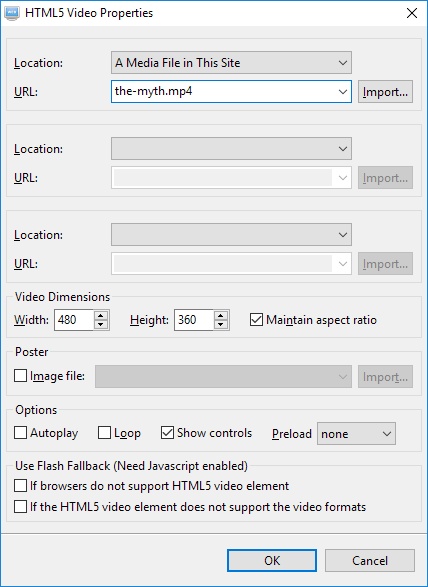
Task: Close the HTML5 Video Properties dialog
Action: pos(412,13)
